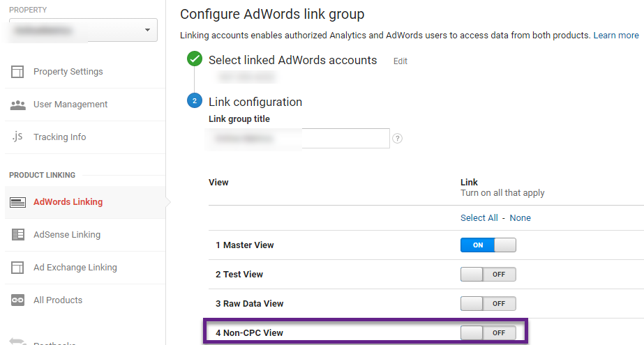Click the Property Settings icon
The height and width of the screenshot is (345, 644).
(x=17, y=72)
